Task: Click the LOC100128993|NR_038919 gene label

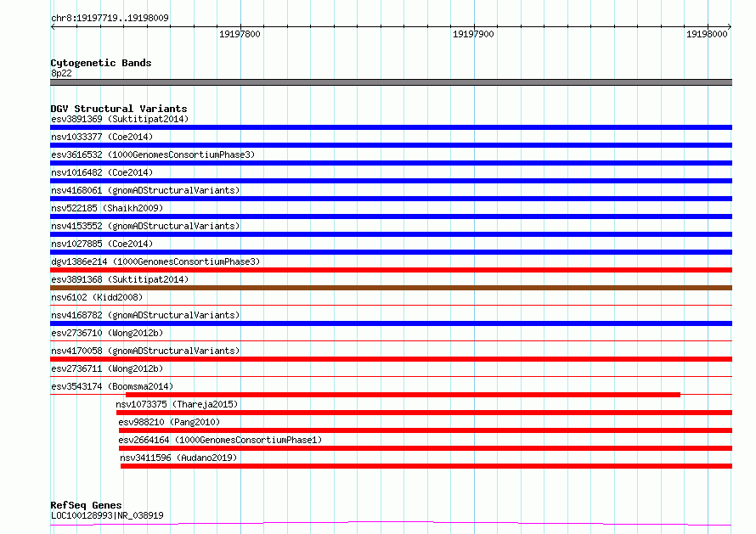Action: point(107,515)
